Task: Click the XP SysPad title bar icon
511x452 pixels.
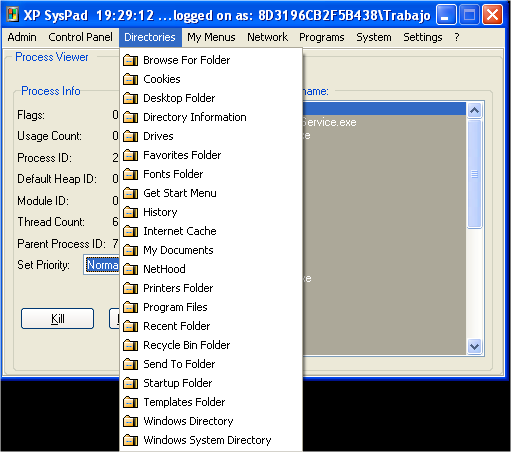Action: 13,15
